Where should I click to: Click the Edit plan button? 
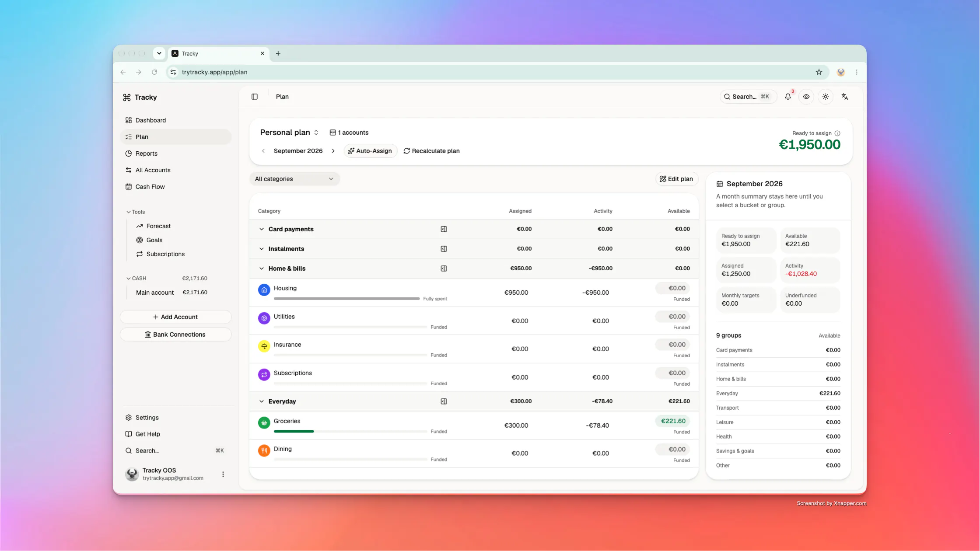(676, 179)
